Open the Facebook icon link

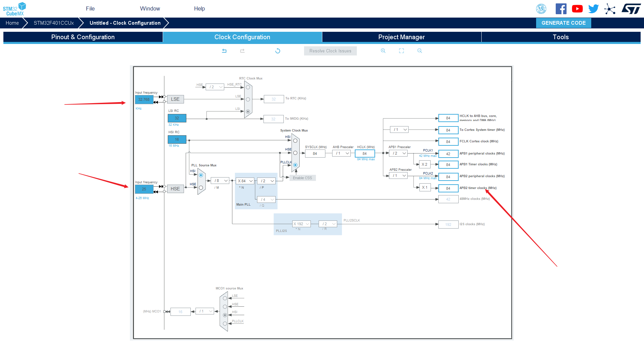tap(561, 9)
